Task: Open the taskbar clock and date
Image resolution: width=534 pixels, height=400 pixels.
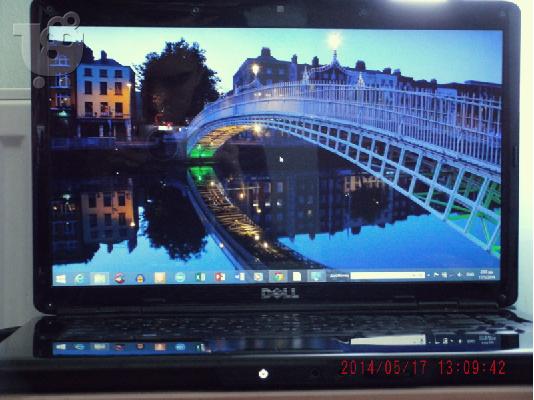Action: (487, 274)
